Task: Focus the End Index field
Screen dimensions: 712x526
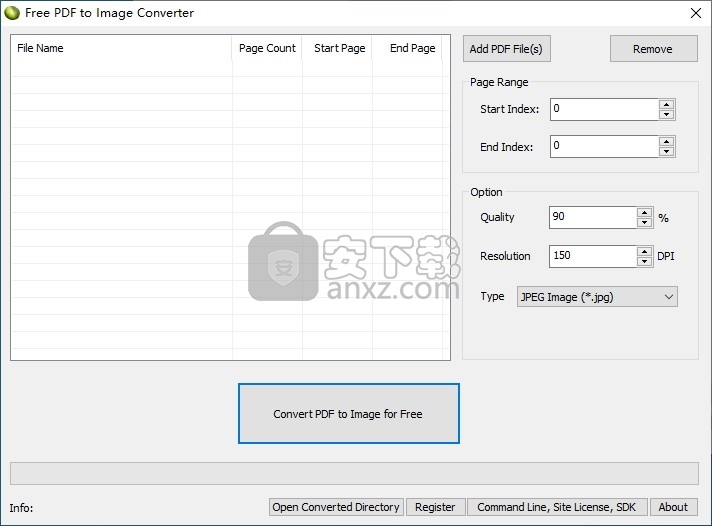Action: click(x=604, y=146)
